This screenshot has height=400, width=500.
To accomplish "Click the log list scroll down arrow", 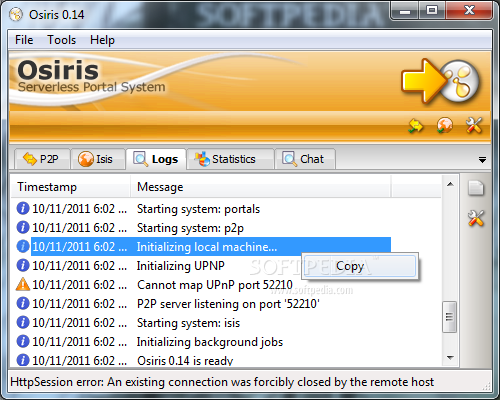I will pos(450,358).
